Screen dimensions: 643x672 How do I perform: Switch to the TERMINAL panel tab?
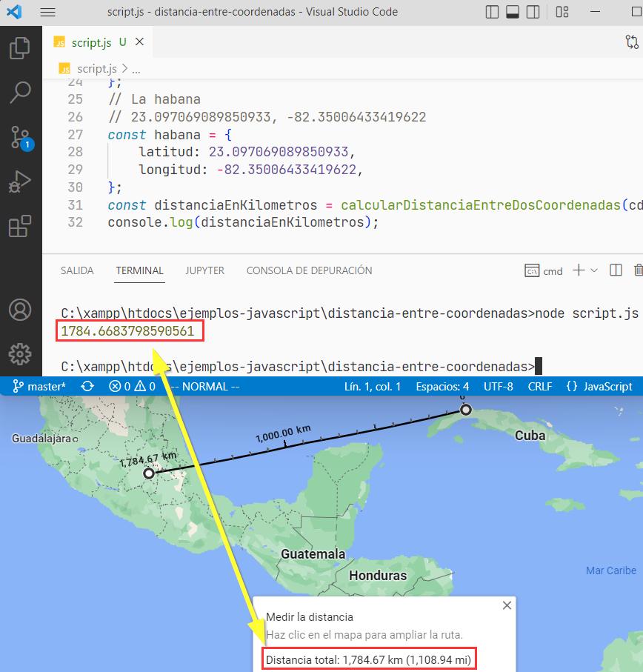coord(140,270)
